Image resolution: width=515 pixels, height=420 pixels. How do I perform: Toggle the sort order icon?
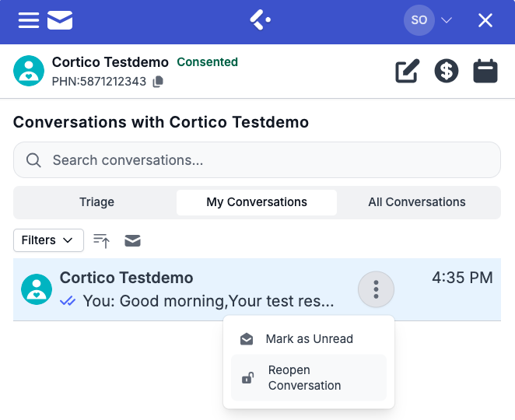(102, 241)
